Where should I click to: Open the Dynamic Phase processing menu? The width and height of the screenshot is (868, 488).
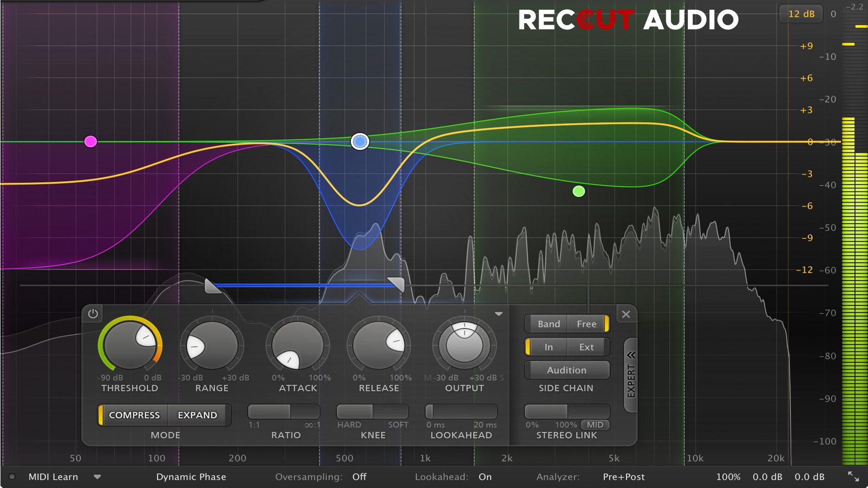click(191, 477)
